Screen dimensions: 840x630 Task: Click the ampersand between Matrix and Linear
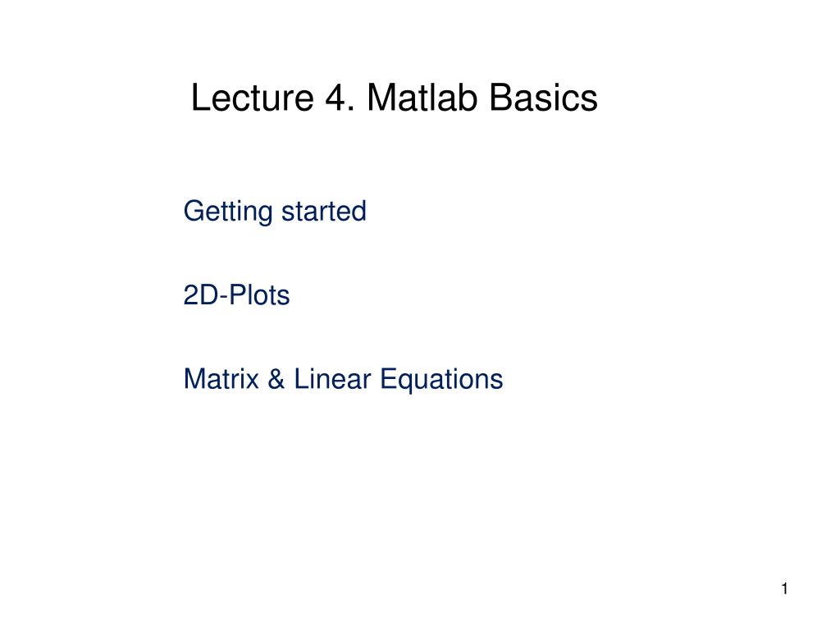click(276, 379)
